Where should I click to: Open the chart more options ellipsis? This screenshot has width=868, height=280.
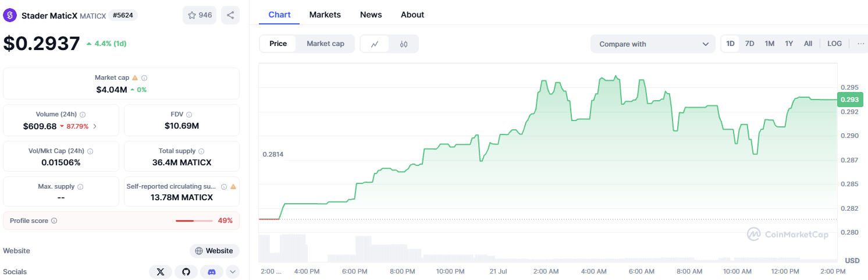coord(861,44)
